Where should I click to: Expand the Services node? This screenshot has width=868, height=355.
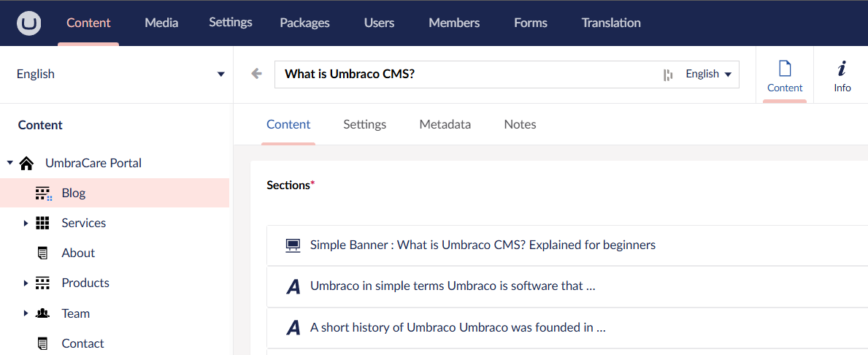point(26,224)
